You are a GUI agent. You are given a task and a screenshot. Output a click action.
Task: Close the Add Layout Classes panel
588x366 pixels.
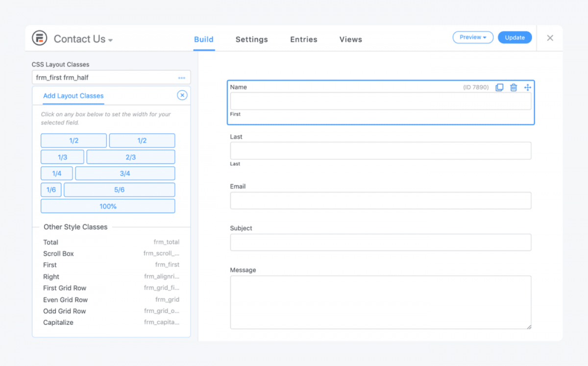(182, 95)
